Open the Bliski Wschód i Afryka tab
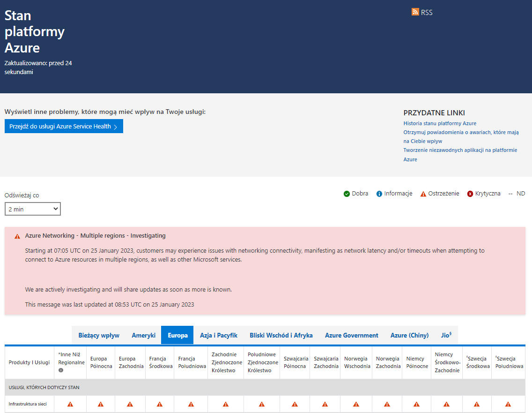Screen dimensions: 532x413 click(281, 335)
